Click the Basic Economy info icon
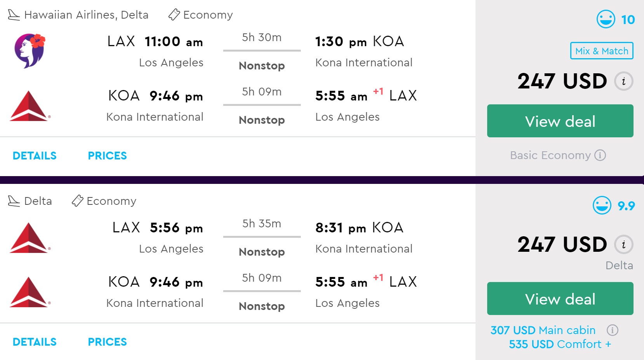This screenshot has width=644, height=360. pos(600,155)
